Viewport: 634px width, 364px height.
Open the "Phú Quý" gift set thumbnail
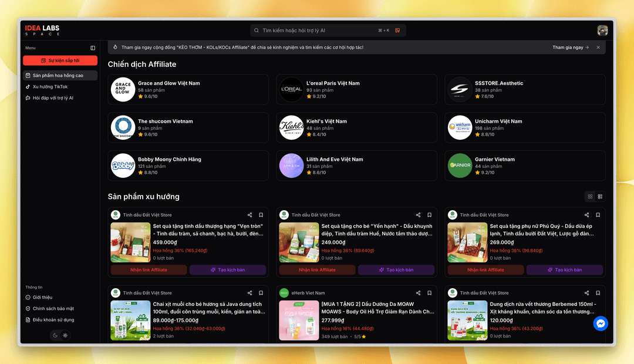point(467,242)
